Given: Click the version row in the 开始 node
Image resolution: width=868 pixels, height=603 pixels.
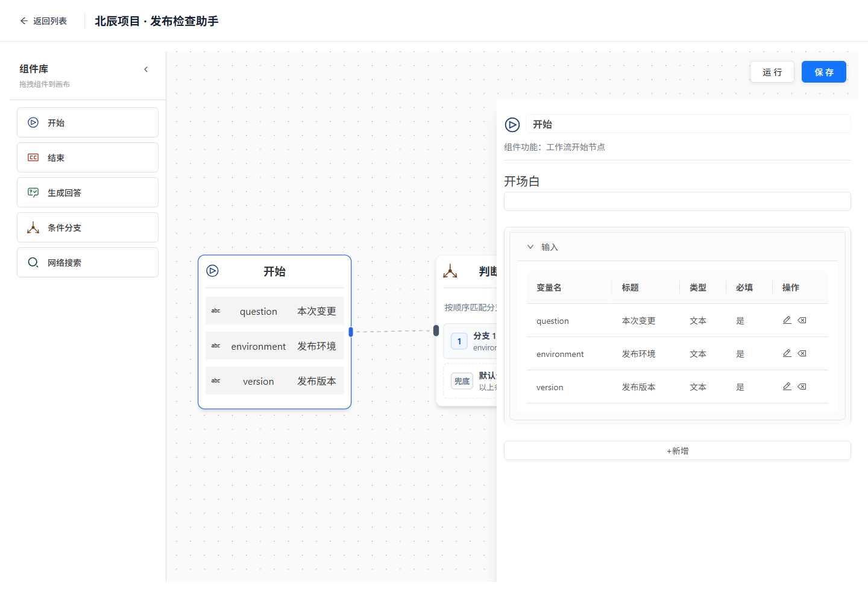Looking at the screenshot, I should coord(274,380).
